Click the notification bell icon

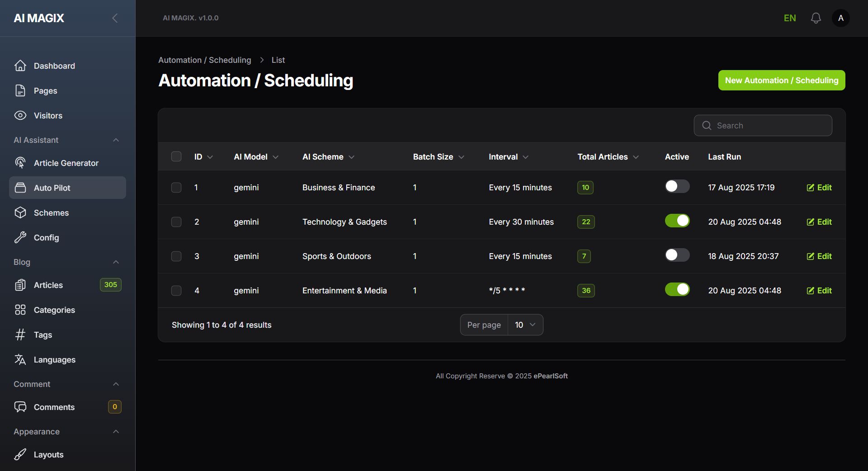click(x=816, y=18)
